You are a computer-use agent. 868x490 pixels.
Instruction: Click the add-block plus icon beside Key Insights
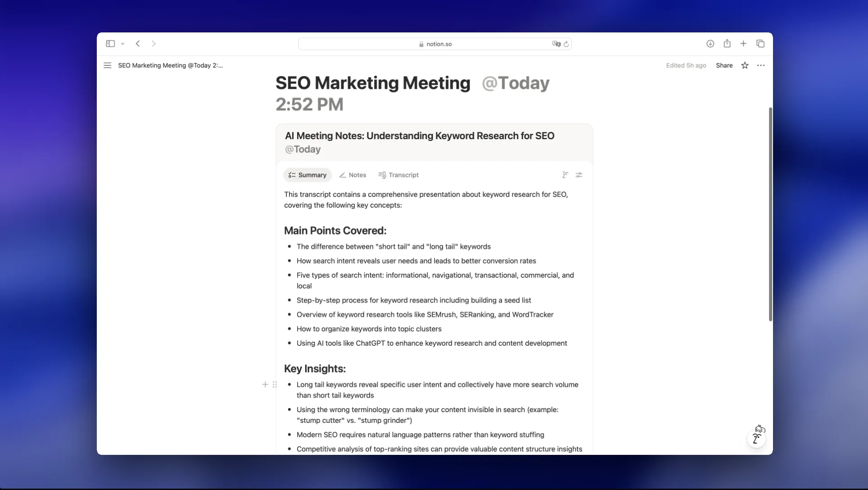click(x=265, y=385)
